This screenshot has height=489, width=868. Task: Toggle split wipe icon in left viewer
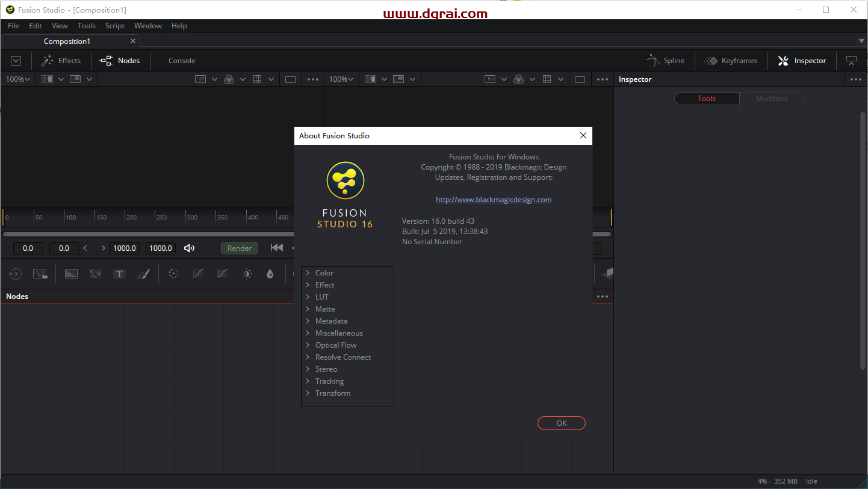click(x=48, y=79)
